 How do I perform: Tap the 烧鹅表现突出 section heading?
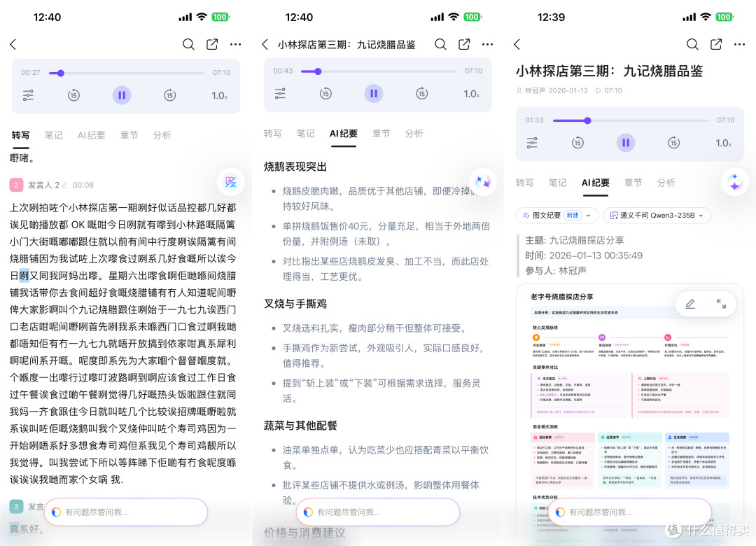[295, 167]
